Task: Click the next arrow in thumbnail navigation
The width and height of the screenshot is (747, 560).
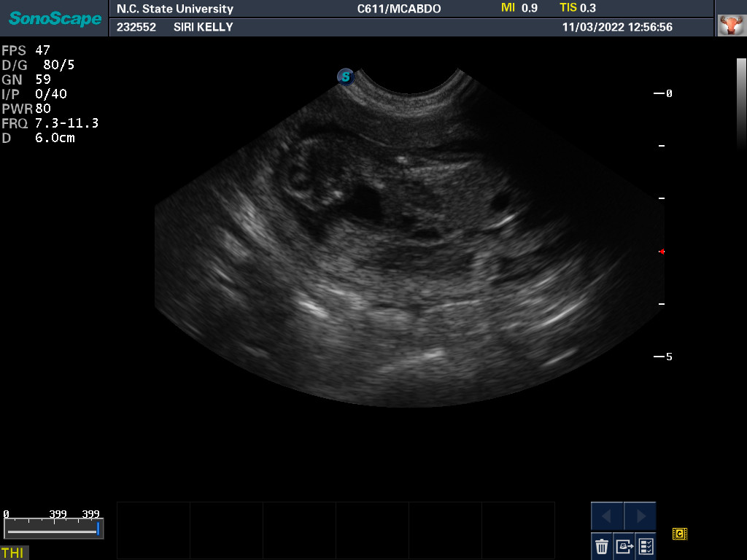Action: tap(640, 516)
